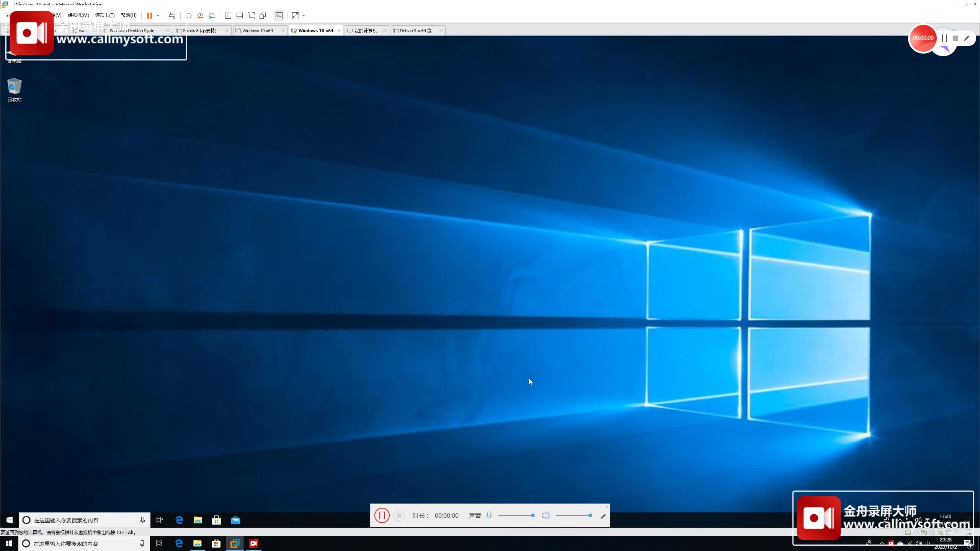Open the dropdown next to the pause button

point(158,16)
